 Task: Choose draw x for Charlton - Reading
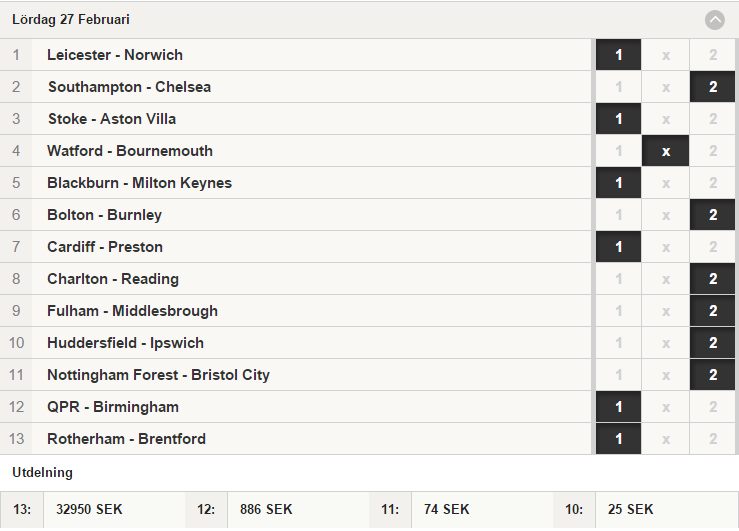pos(665,279)
